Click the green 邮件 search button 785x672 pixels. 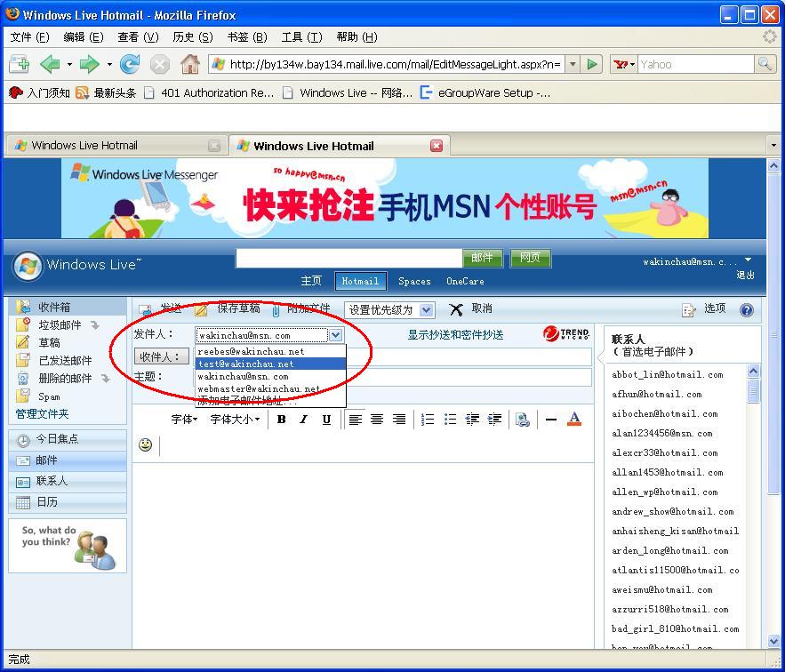pos(482,258)
